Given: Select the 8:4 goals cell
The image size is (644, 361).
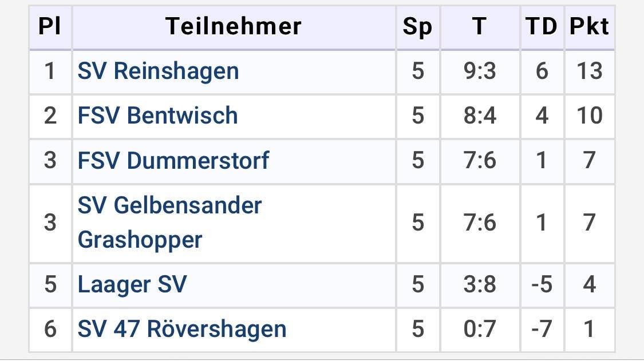Looking at the screenshot, I should pos(480,116).
